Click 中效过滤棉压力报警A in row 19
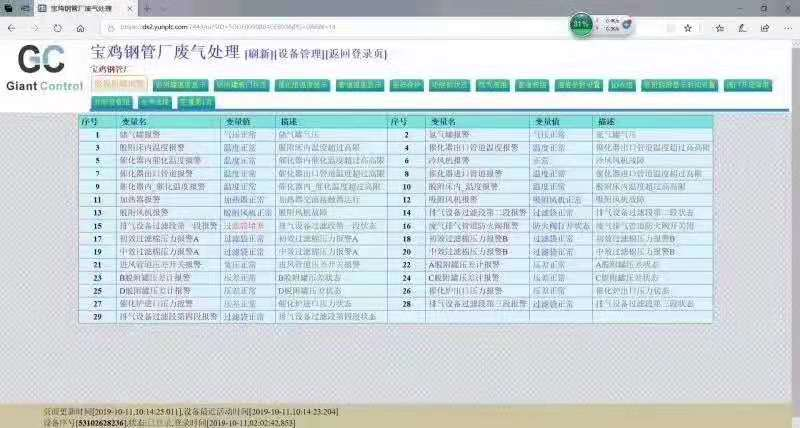The width and height of the screenshot is (800, 428). coord(159,251)
